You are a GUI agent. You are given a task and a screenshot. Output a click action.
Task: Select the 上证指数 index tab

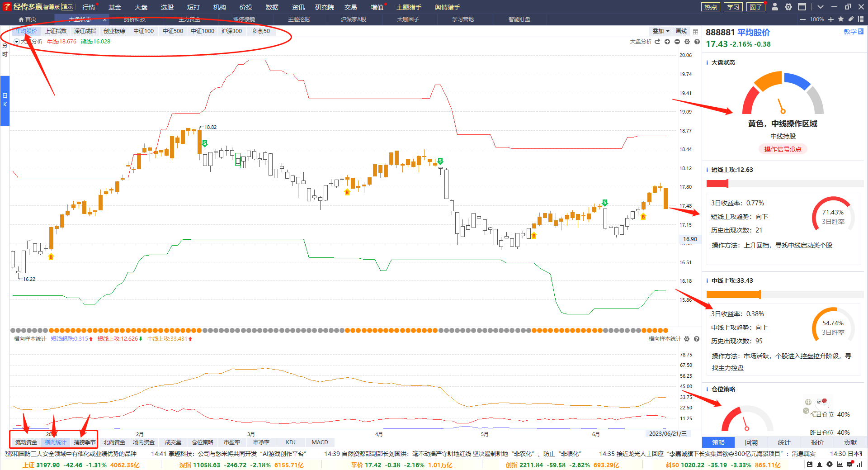56,31
